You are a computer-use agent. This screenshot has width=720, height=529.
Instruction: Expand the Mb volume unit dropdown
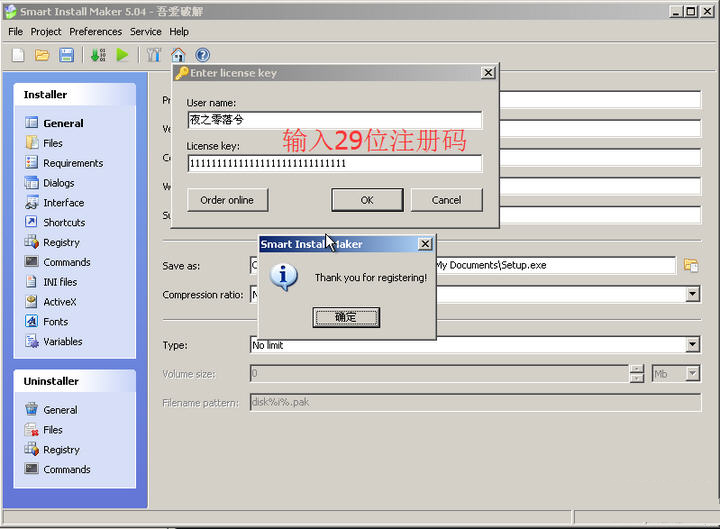692,373
